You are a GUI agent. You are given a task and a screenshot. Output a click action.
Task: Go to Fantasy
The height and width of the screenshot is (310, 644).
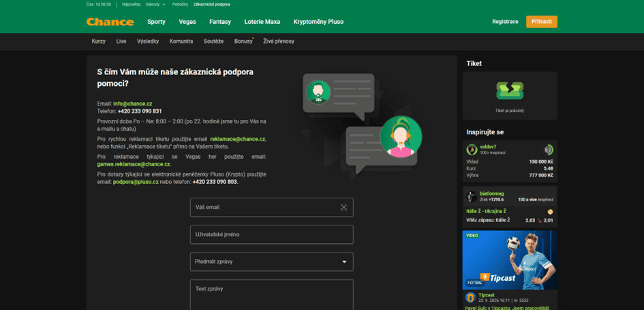(x=220, y=22)
